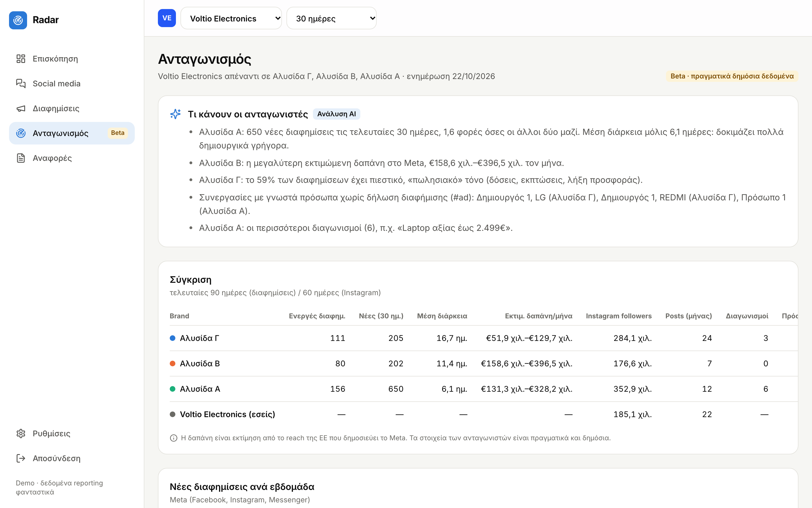This screenshot has width=812, height=508.
Task: Click the Αποσύνδεση logout arrow icon
Action: click(x=21, y=458)
